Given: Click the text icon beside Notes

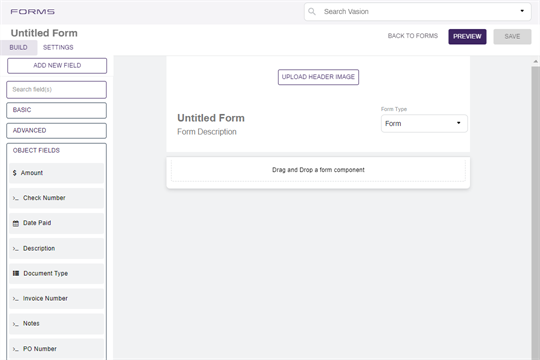Looking at the screenshot, I should pyautogui.click(x=15, y=324).
